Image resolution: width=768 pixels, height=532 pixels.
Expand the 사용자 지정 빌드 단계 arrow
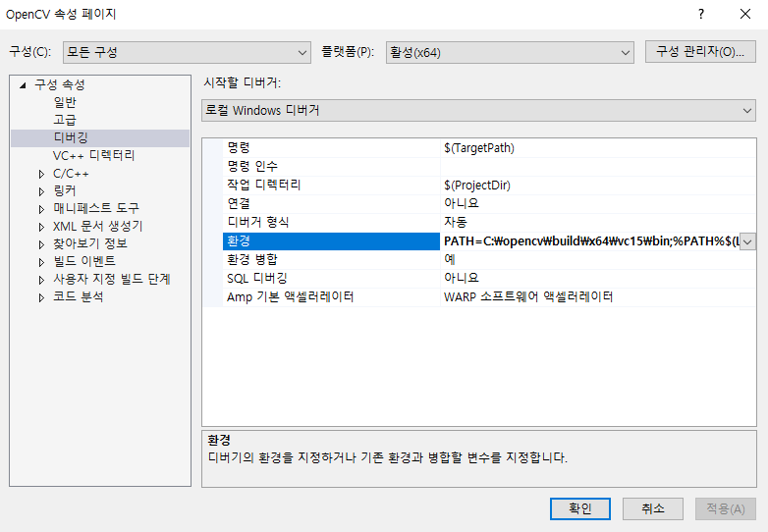coord(41,280)
